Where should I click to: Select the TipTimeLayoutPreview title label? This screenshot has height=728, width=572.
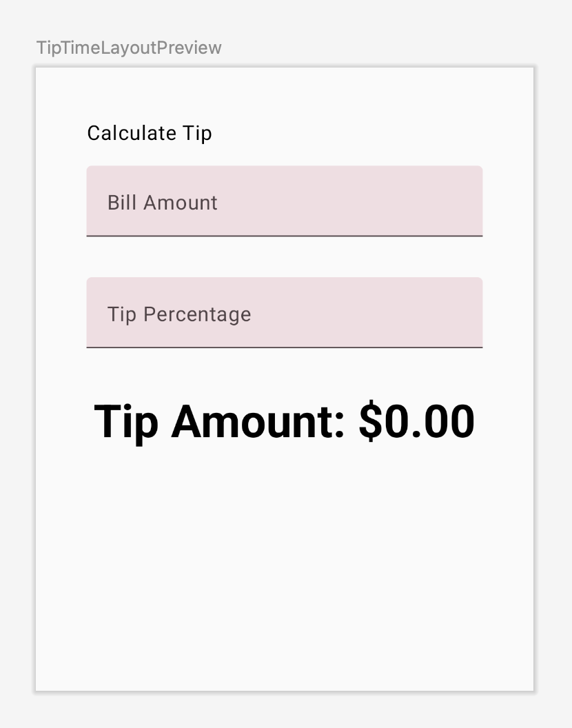pos(129,48)
